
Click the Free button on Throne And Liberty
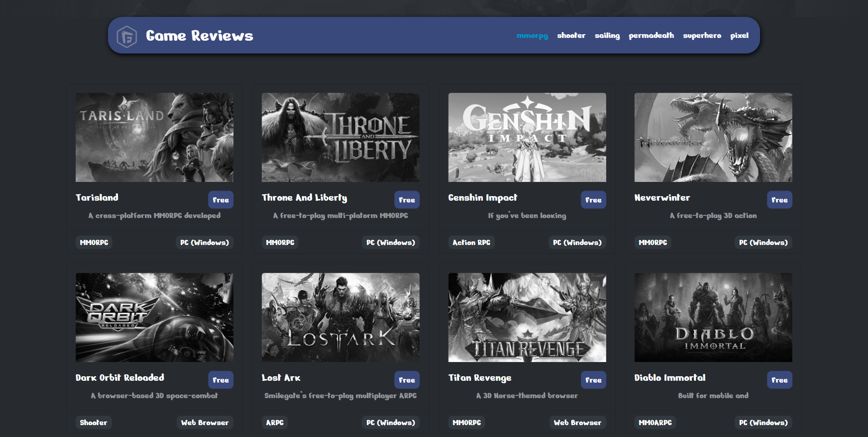(x=407, y=200)
